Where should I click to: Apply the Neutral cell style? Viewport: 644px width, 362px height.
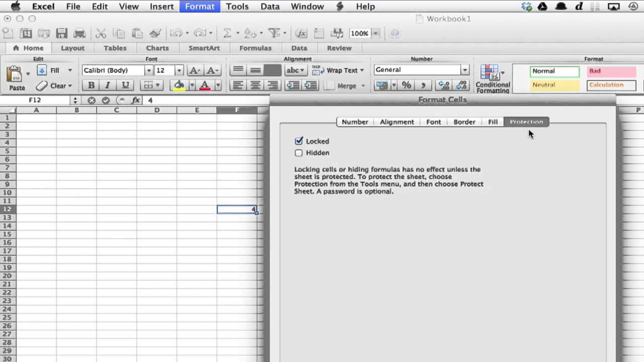(554, 85)
